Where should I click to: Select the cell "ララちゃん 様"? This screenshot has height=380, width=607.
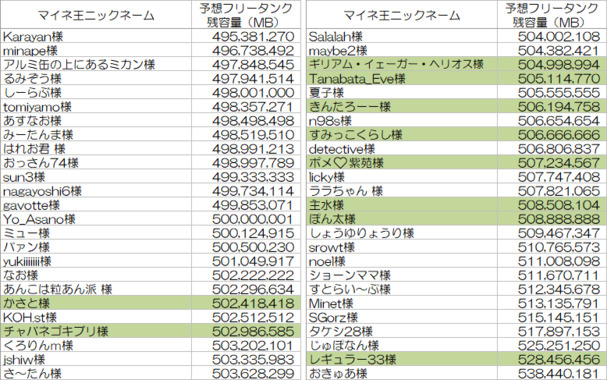(x=402, y=191)
